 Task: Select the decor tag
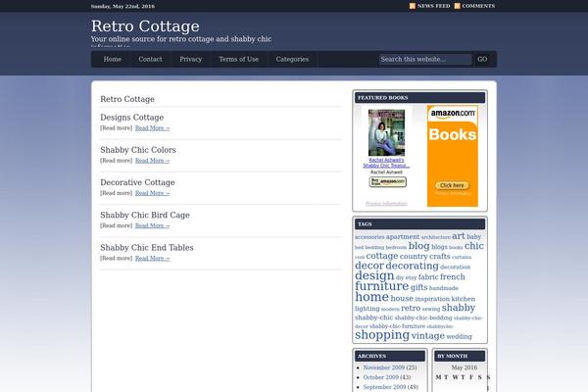[369, 266]
